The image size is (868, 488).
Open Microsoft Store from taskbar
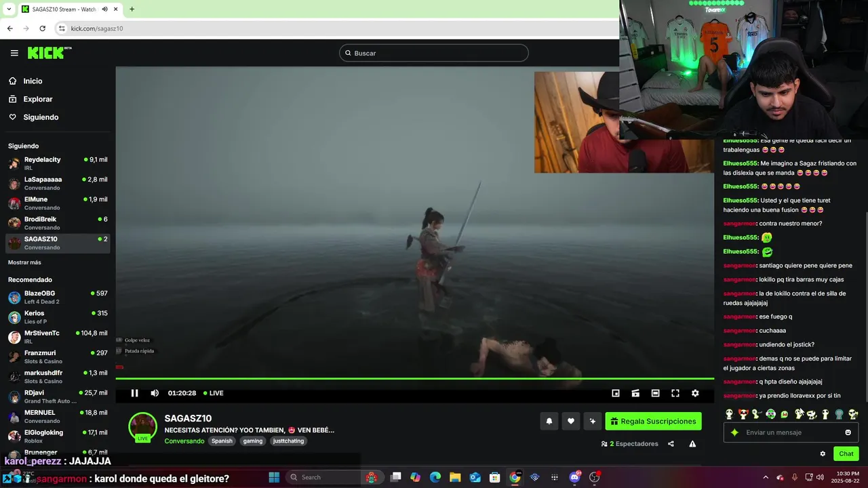pos(495,477)
